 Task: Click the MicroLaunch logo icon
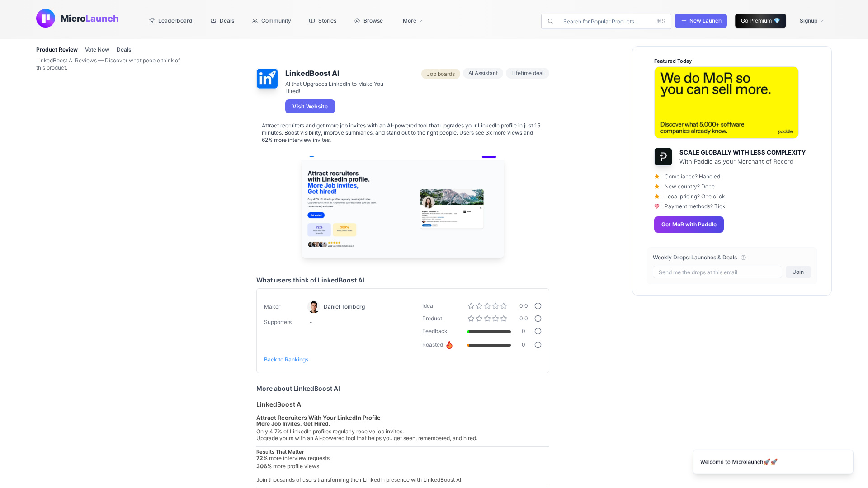46,19
